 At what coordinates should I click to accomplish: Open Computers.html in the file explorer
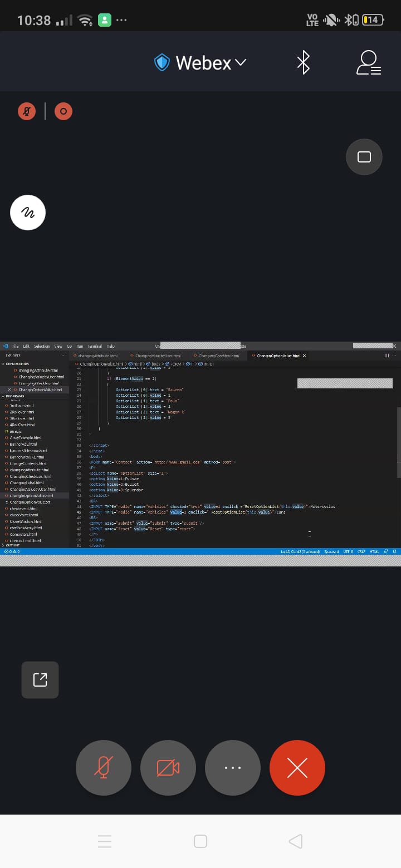tap(23, 534)
